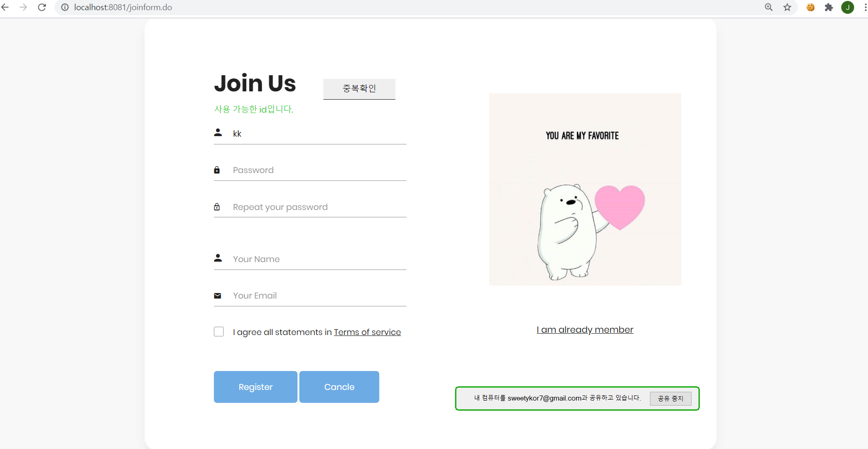Check the agree to Terms of service checkbox
Image resolution: width=868 pixels, height=449 pixels.
pos(219,331)
